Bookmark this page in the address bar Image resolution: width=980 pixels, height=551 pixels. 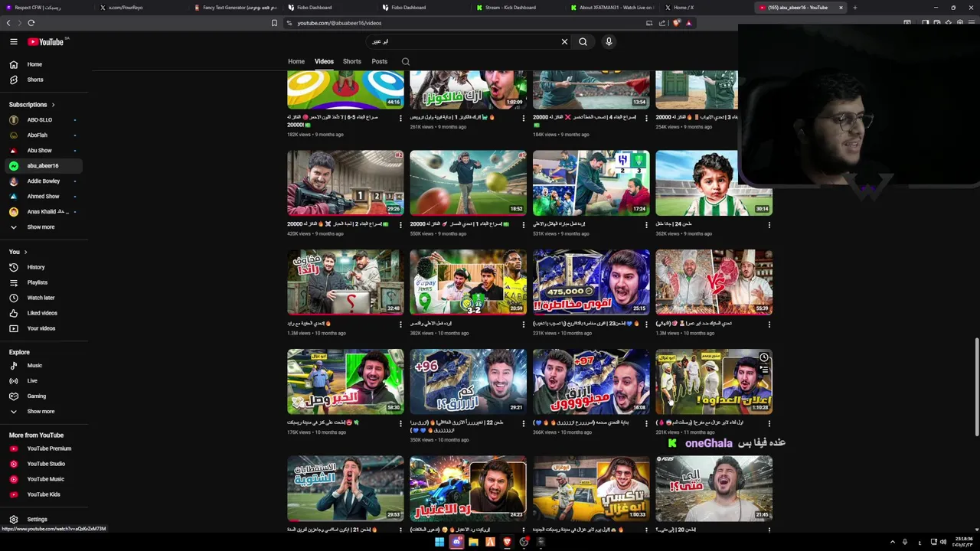(x=274, y=23)
